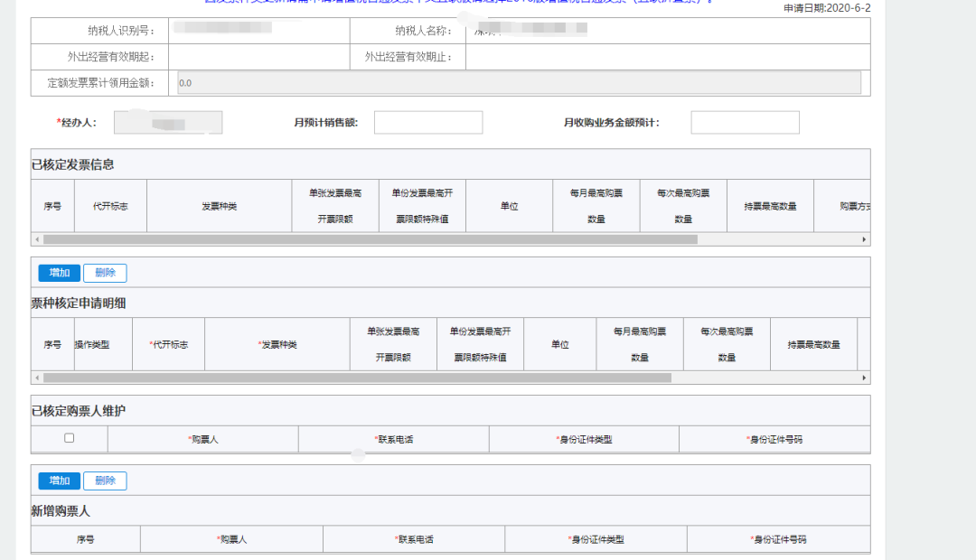Click 持票最高数量 header in 已核定发票信息 table

(x=770, y=206)
